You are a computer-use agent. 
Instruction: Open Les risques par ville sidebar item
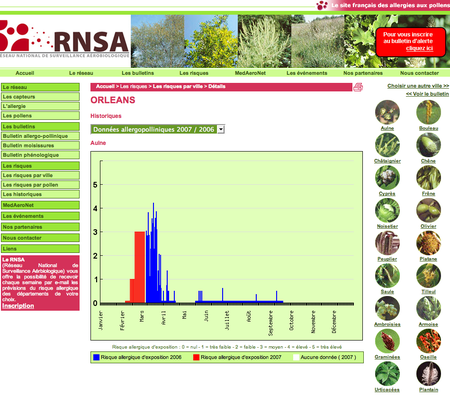point(40,175)
